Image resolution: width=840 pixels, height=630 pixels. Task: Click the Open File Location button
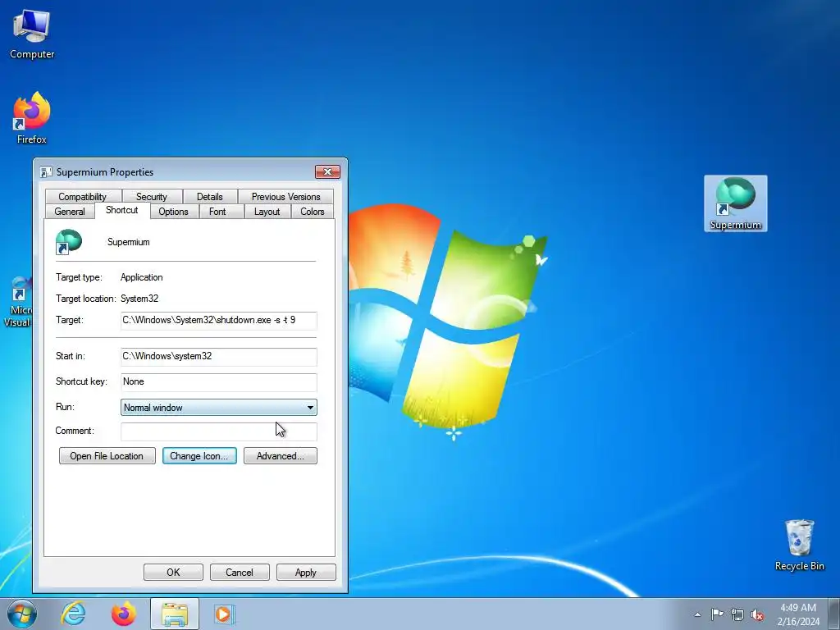pyautogui.click(x=107, y=456)
